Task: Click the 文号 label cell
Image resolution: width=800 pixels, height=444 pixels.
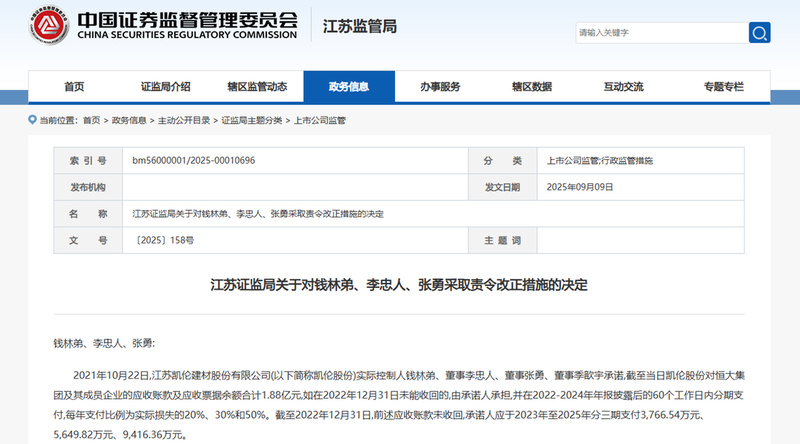Action: pos(88,240)
